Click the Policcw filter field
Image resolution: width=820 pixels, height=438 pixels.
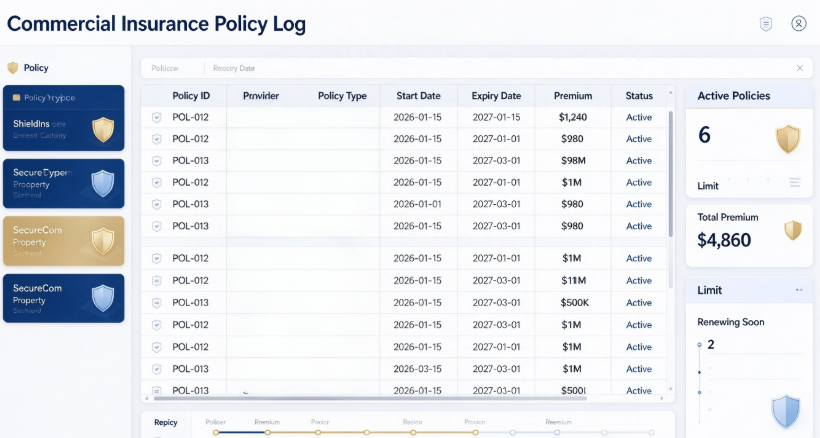(x=165, y=68)
